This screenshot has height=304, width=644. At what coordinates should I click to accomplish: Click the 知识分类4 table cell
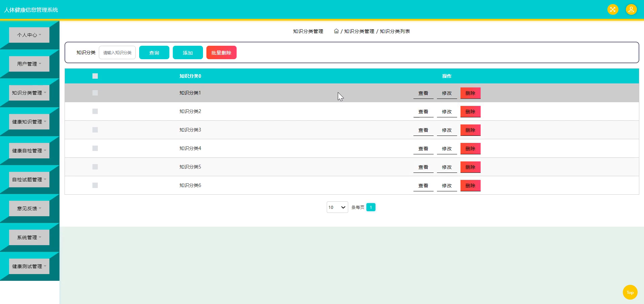(190, 148)
